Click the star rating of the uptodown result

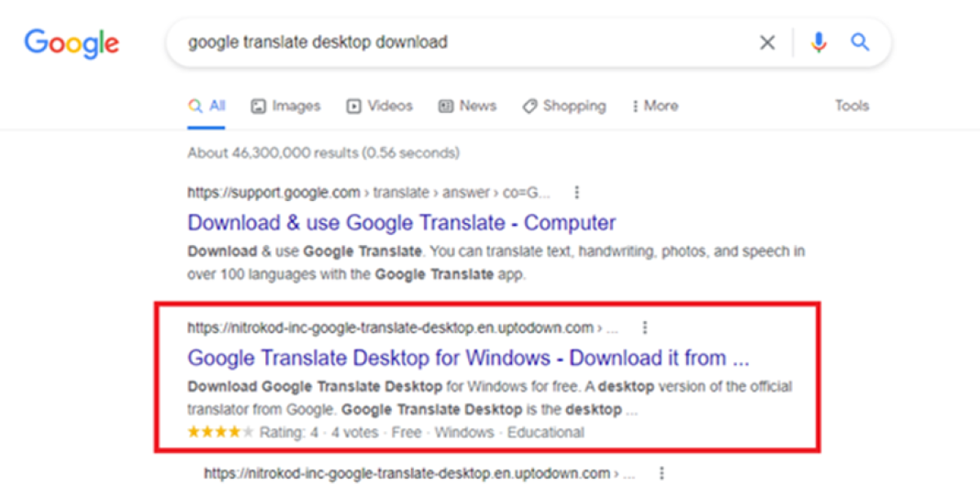point(220,432)
